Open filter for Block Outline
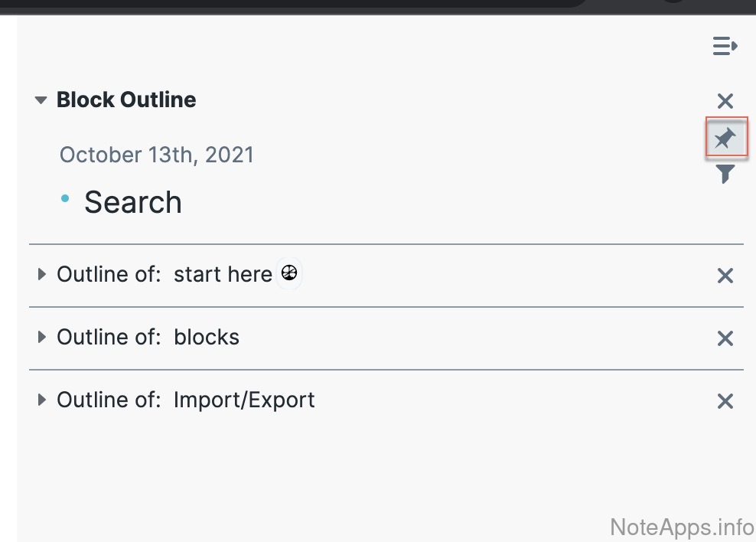 coord(725,174)
